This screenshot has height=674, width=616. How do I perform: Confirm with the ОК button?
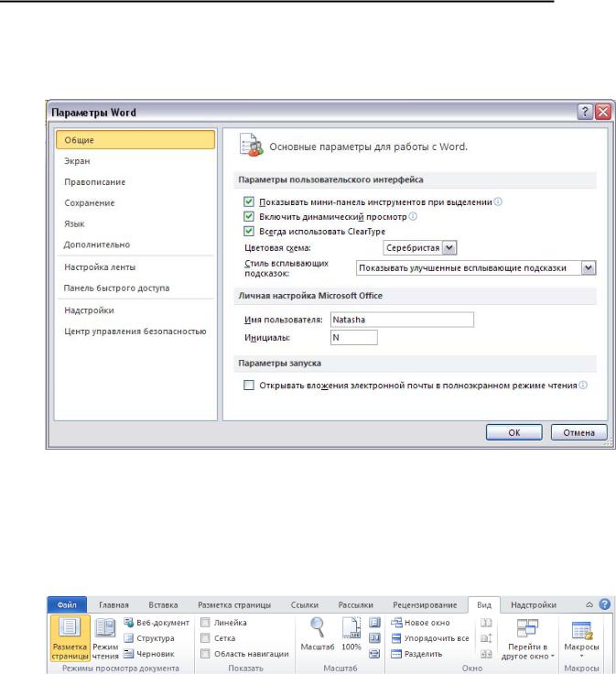[513, 432]
